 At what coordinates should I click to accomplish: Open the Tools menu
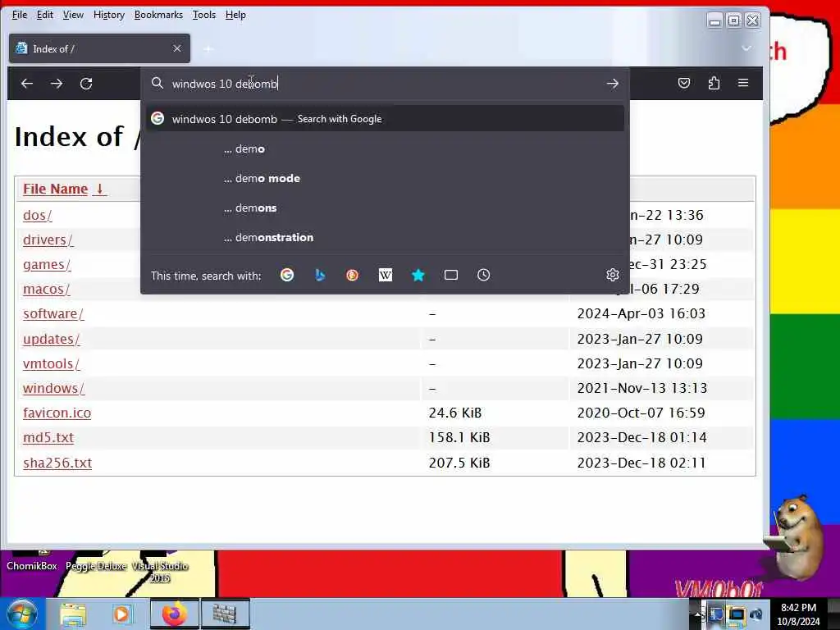pyautogui.click(x=204, y=15)
